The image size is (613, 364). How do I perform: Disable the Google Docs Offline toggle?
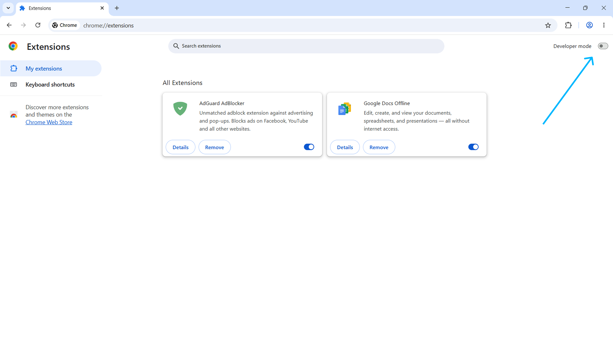pyautogui.click(x=473, y=147)
